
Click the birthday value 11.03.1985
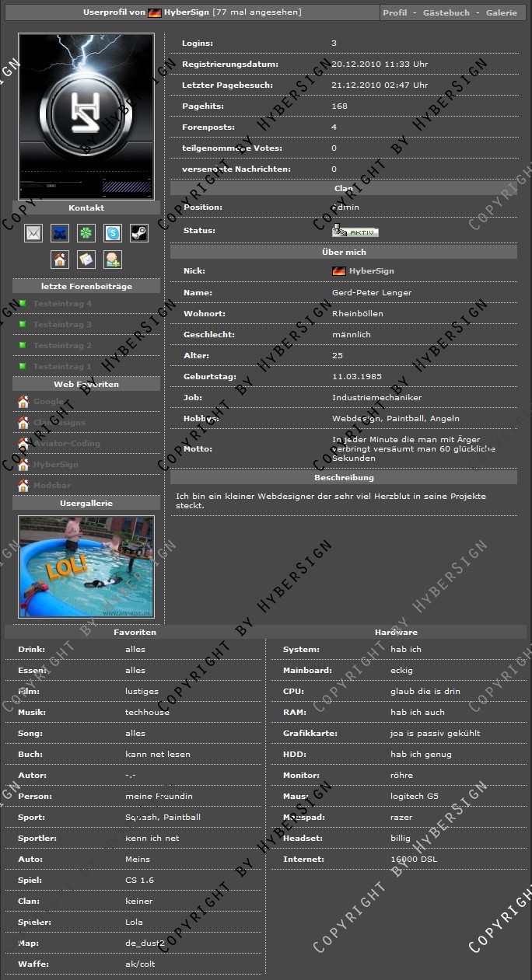tap(357, 376)
